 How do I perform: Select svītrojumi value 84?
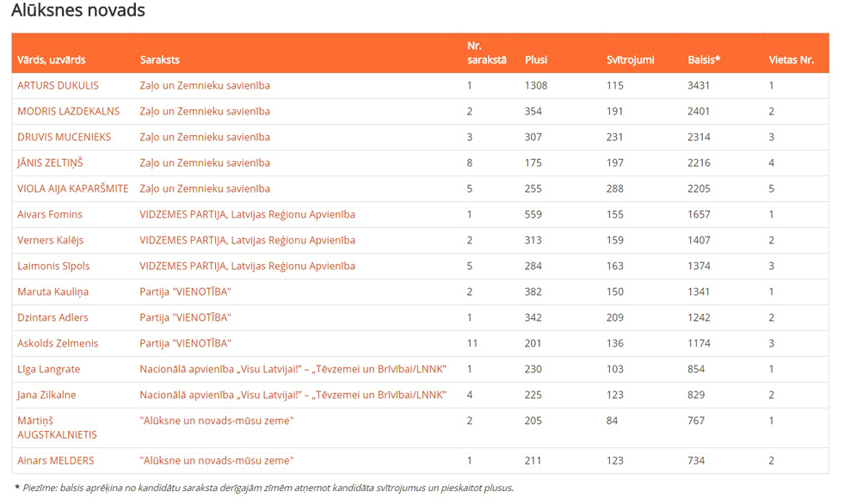point(612,421)
